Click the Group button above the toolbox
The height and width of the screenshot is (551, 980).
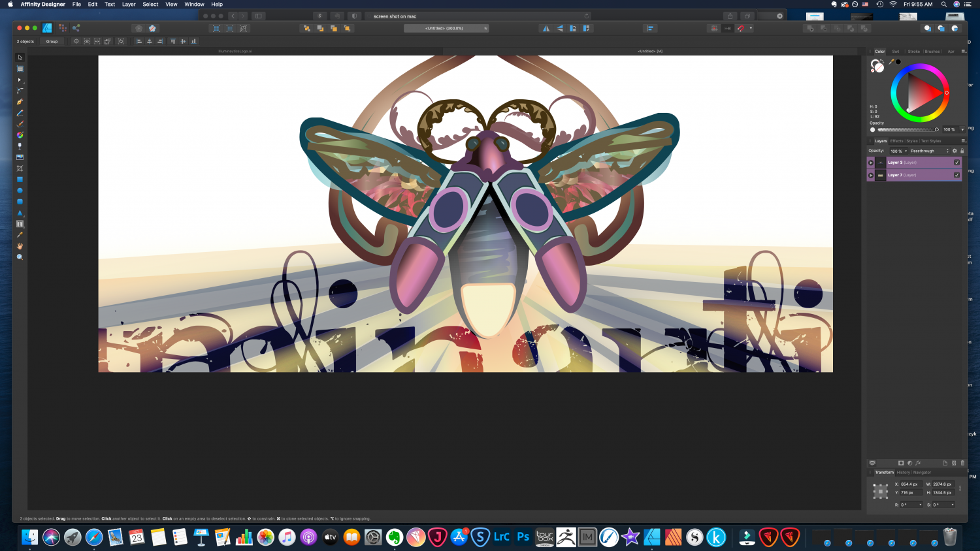click(52, 41)
